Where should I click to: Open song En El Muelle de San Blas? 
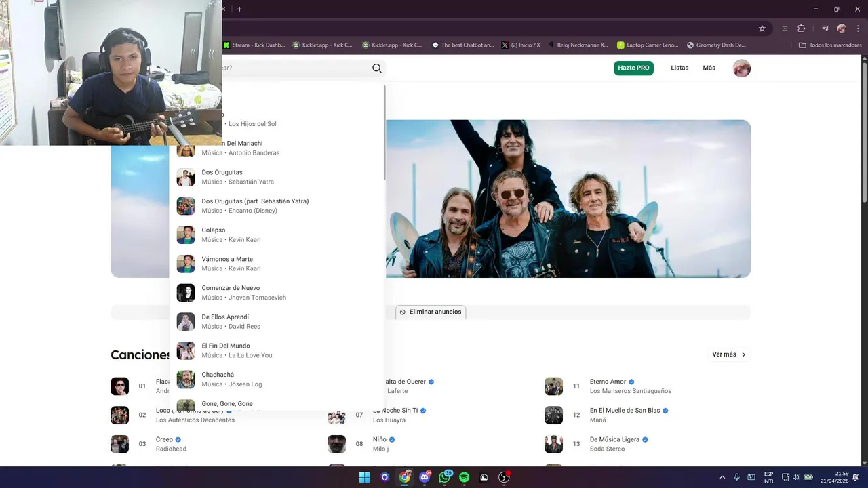click(x=625, y=410)
